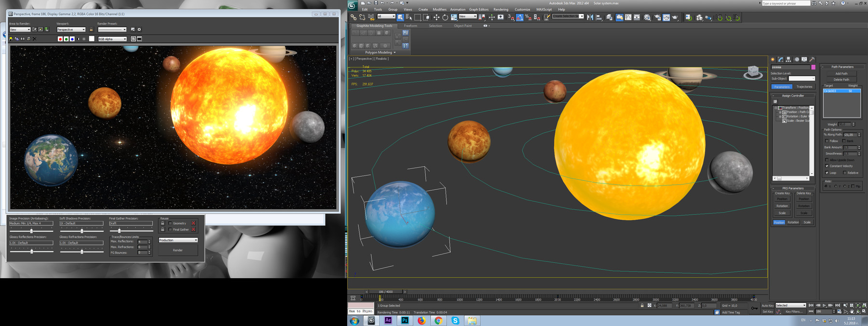Select the Move transform tool

point(436,17)
